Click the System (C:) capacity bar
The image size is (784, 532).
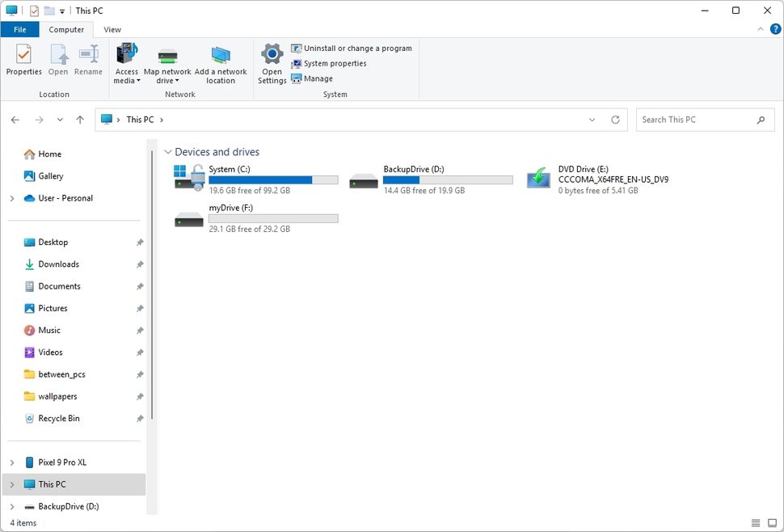coord(273,179)
